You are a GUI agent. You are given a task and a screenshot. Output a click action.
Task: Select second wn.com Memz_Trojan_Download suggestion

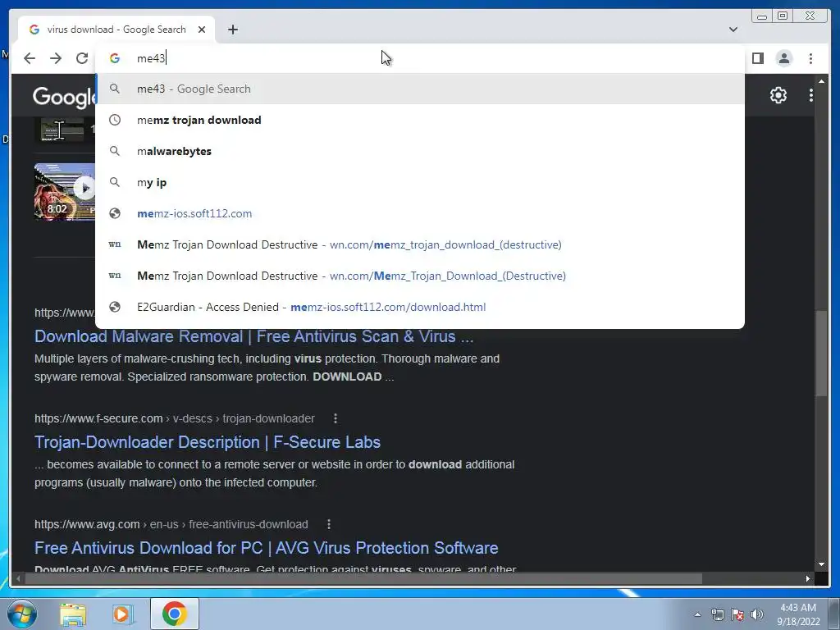tap(419, 276)
